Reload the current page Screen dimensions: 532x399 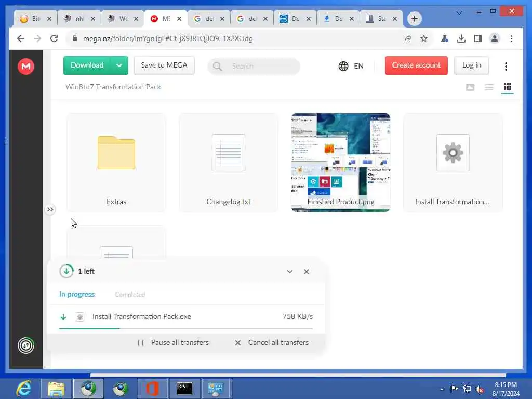[x=54, y=38]
